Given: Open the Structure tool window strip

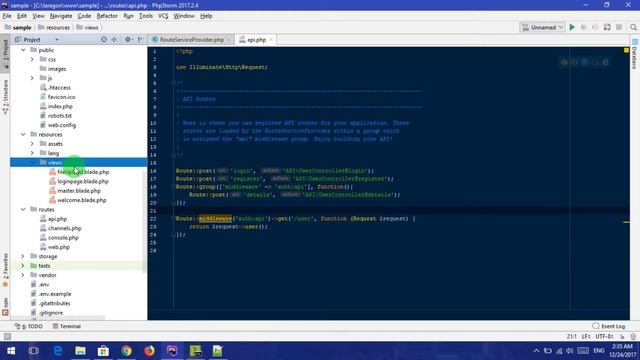Looking at the screenshot, I should point(5,97).
